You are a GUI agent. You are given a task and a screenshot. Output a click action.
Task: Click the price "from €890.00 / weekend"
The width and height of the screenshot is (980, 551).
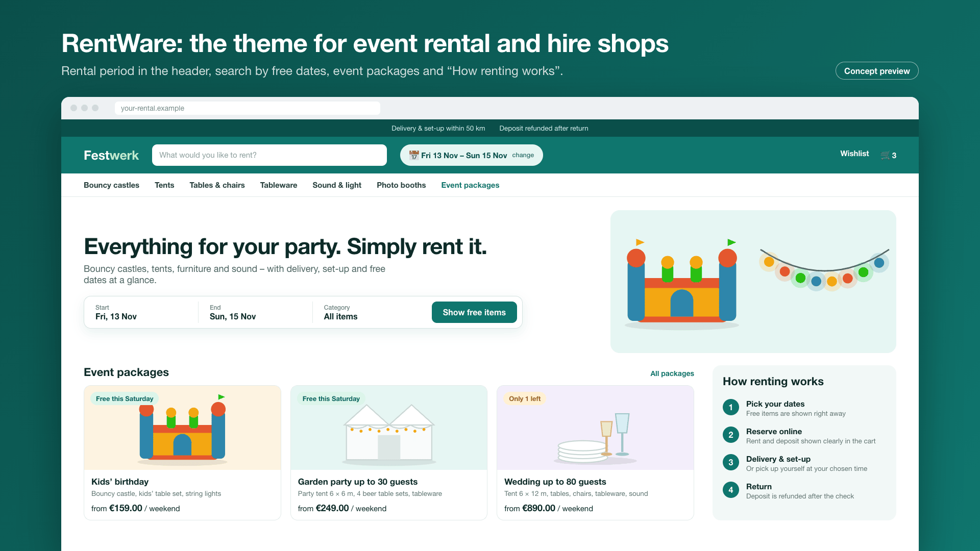tap(549, 508)
